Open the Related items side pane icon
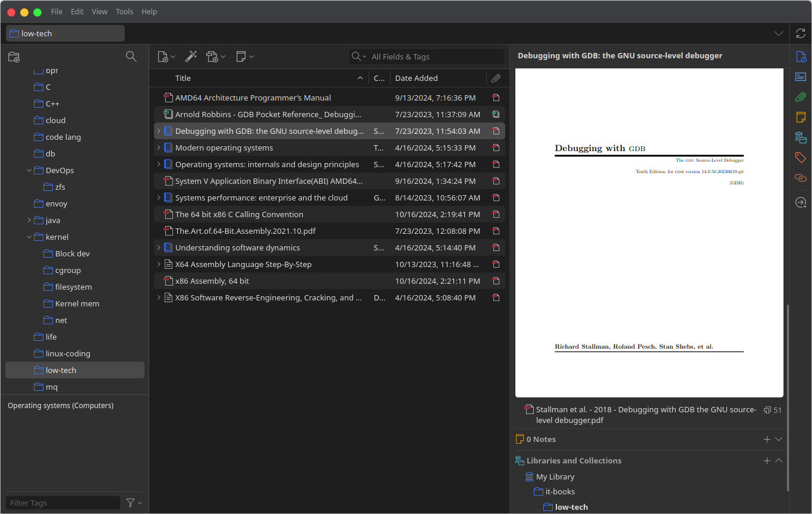Viewport: 812px width, 514px height. (x=801, y=178)
